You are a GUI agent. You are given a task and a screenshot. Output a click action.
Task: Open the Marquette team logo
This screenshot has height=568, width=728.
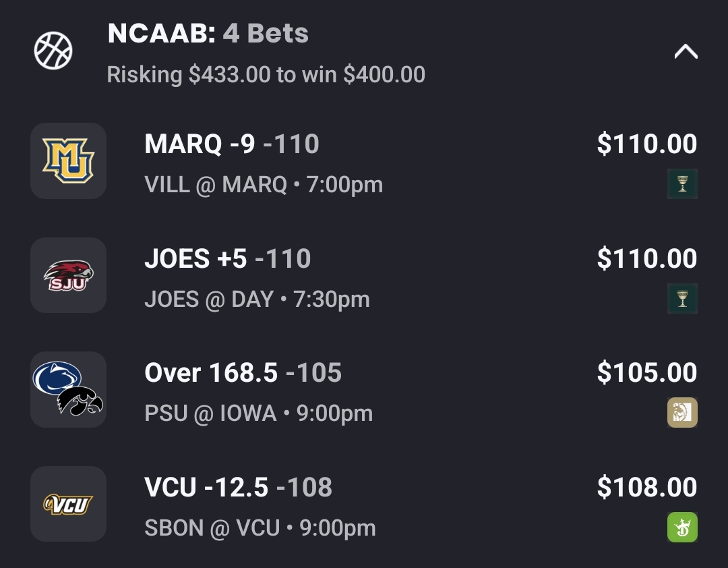(68, 161)
